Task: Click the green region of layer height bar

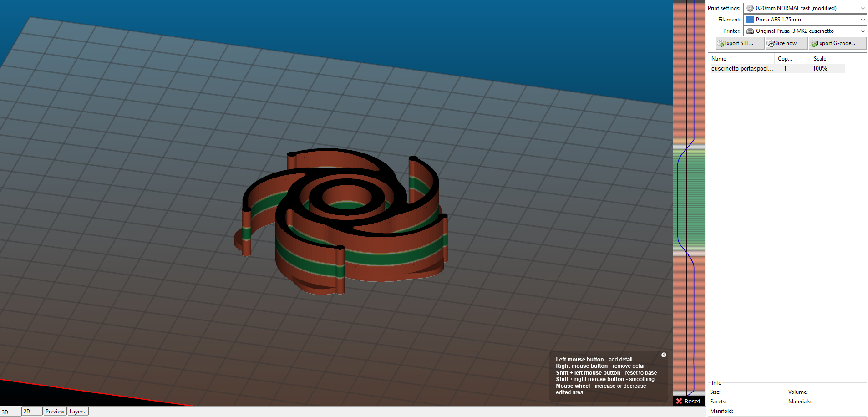Action: click(x=689, y=198)
